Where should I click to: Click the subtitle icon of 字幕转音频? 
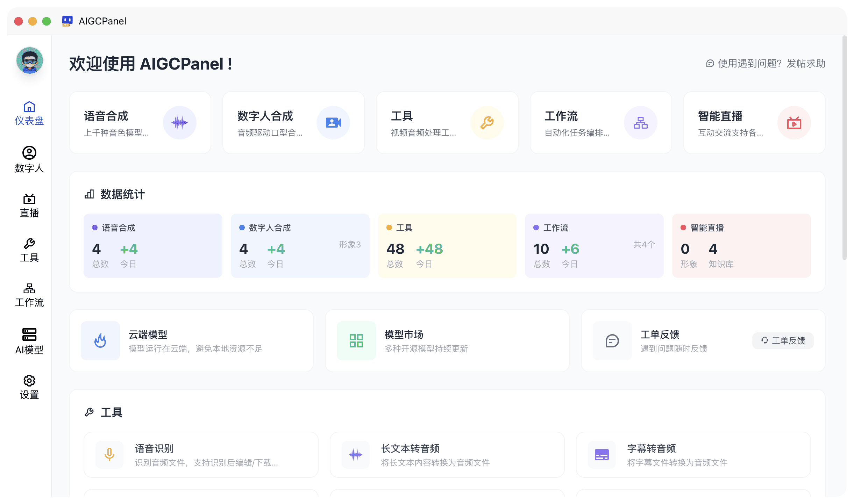click(x=602, y=455)
